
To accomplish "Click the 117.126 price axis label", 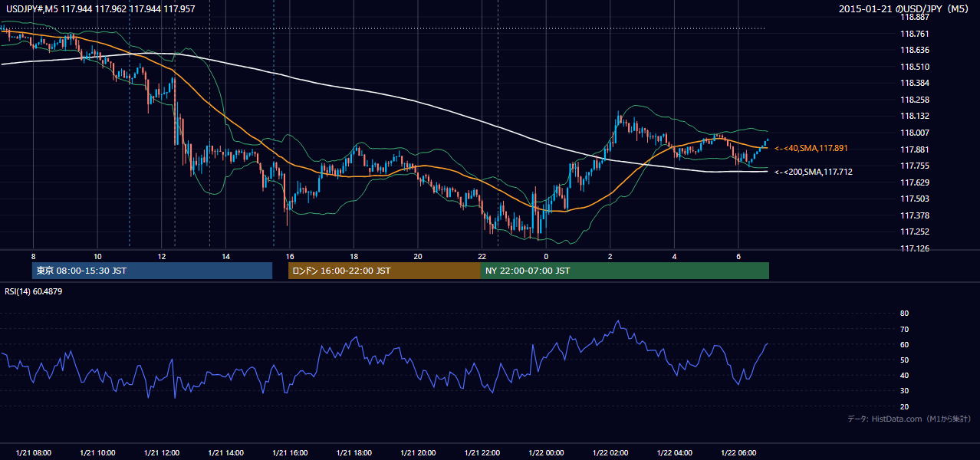I will pos(915,248).
